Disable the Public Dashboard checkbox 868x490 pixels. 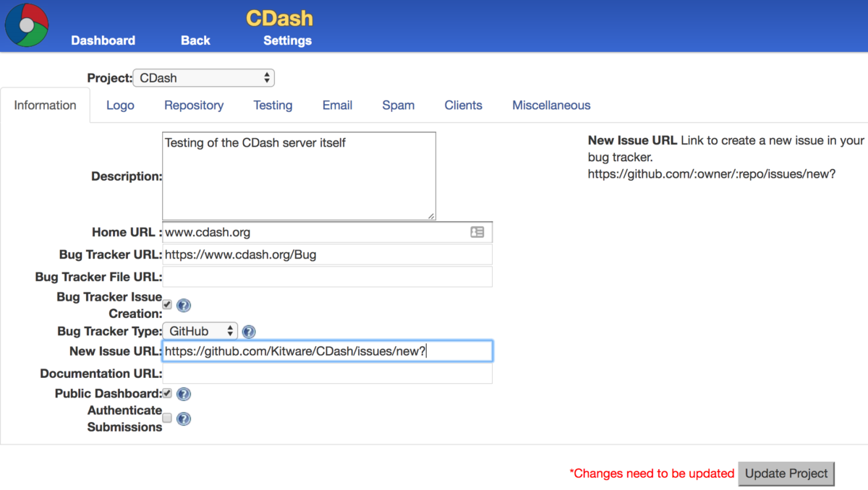tap(168, 393)
